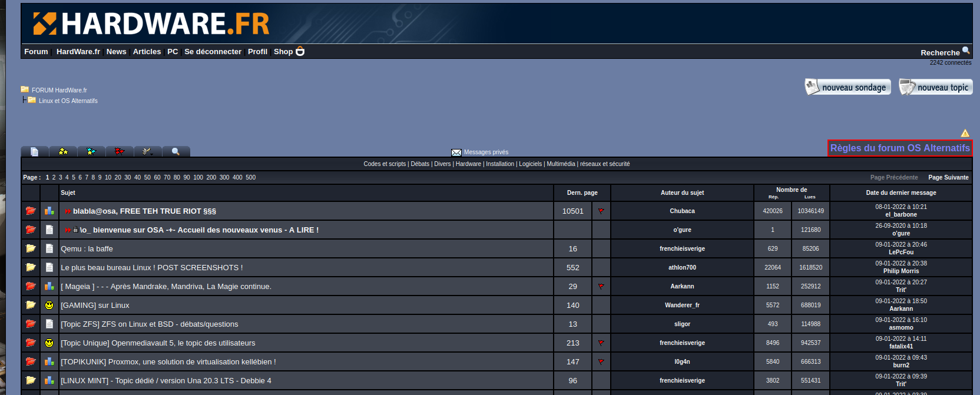Open the HardWare.fr menu item
Image resolution: width=980 pixels, height=395 pixels.
pos(78,52)
